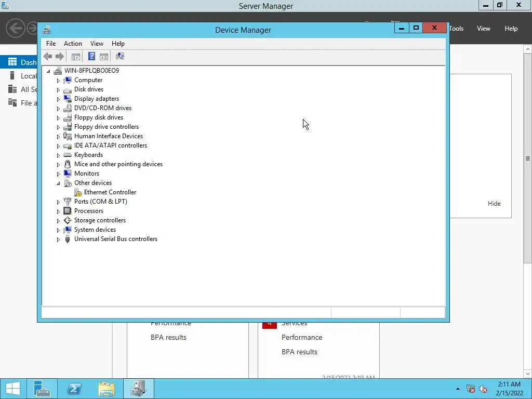Show hidden tray icons arrow

[458, 389]
